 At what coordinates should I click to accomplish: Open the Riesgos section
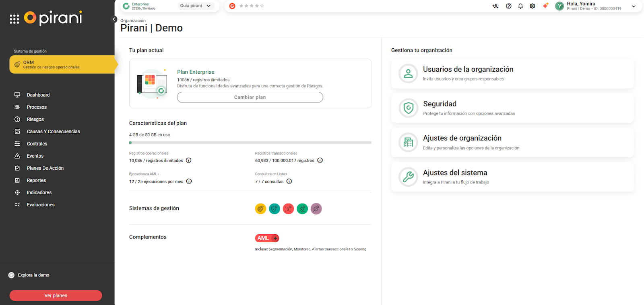[35, 120]
